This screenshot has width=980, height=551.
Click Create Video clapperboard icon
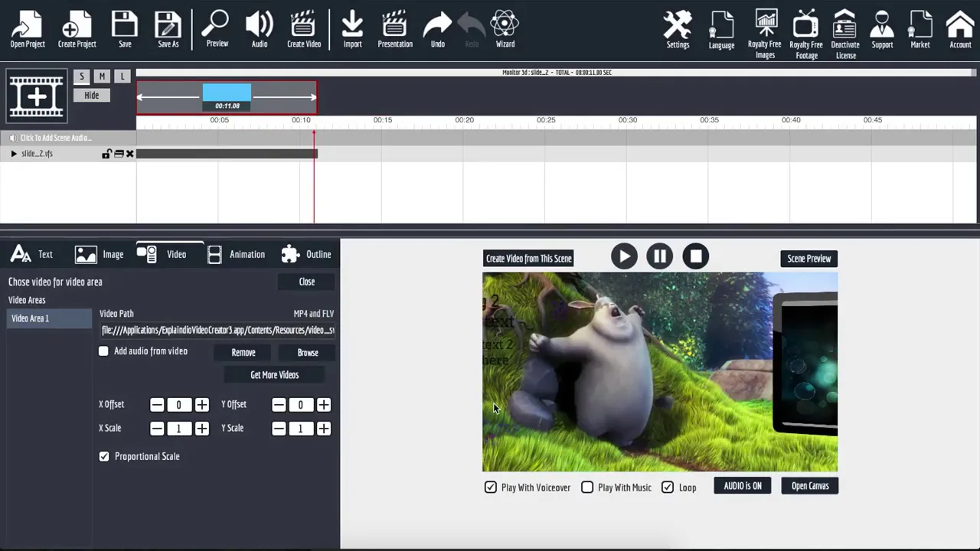coord(303,29)
